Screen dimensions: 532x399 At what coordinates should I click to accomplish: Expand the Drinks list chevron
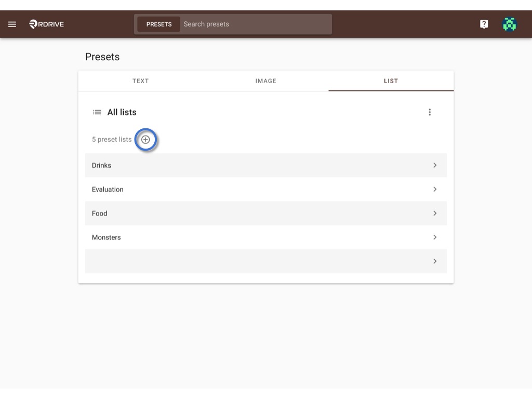click(x=435, y=165)
